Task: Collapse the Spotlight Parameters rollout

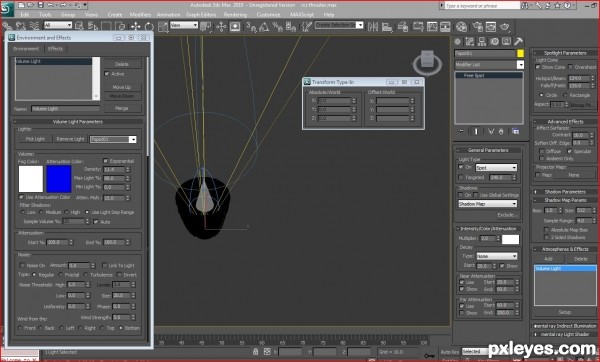Action: (565, 53)
